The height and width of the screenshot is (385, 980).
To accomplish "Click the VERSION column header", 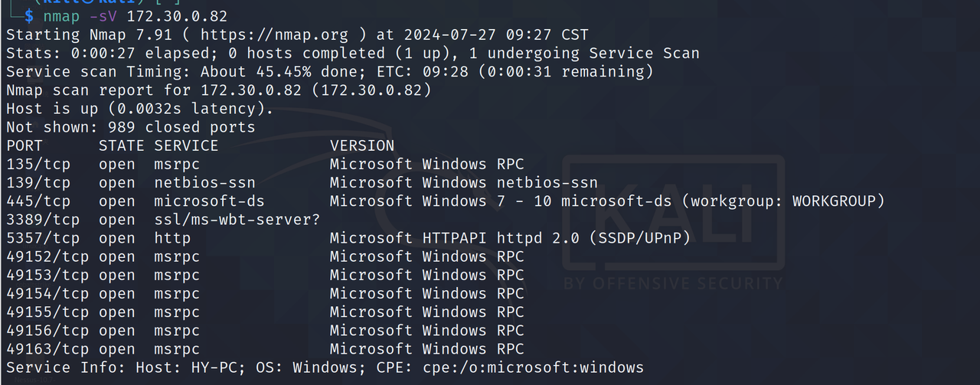I will [x=362, y=145].
